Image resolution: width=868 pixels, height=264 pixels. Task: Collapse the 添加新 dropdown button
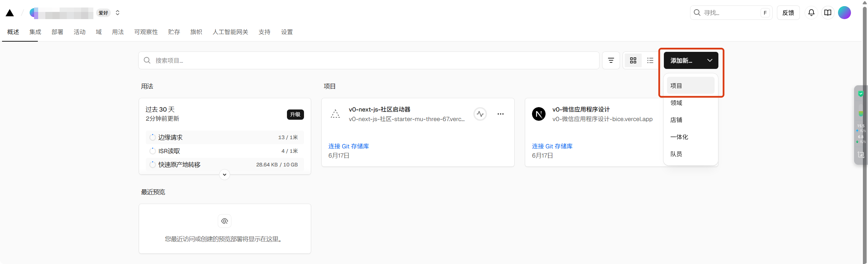(691, 60)
